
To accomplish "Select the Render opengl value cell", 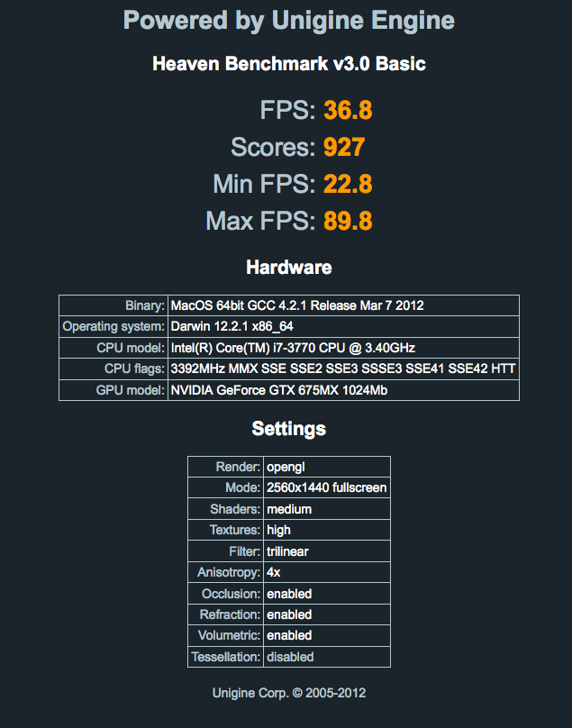I will coord(327,467).
